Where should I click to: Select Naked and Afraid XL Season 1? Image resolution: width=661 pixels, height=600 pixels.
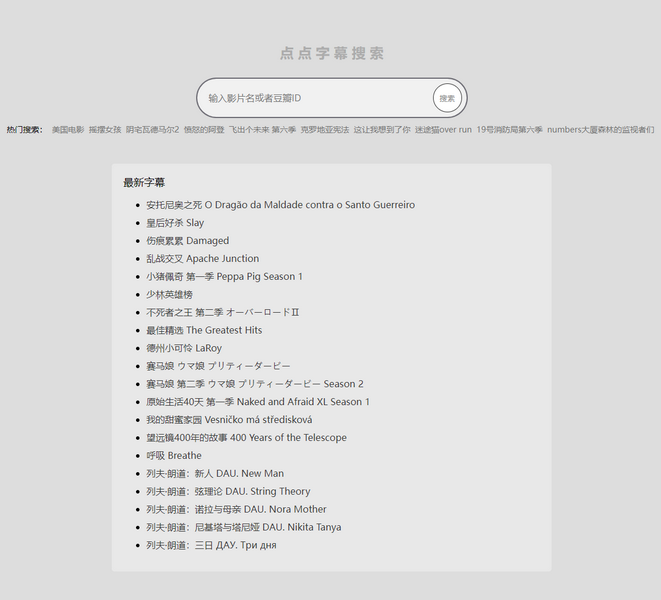pos(258,402)
